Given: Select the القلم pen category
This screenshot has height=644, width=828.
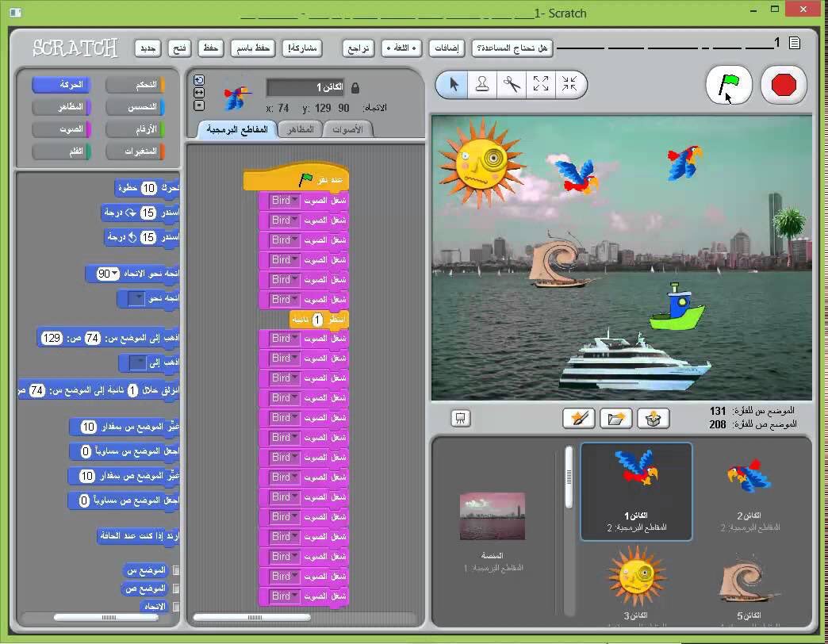Looking at the screenshot, I should click(61, 151).
